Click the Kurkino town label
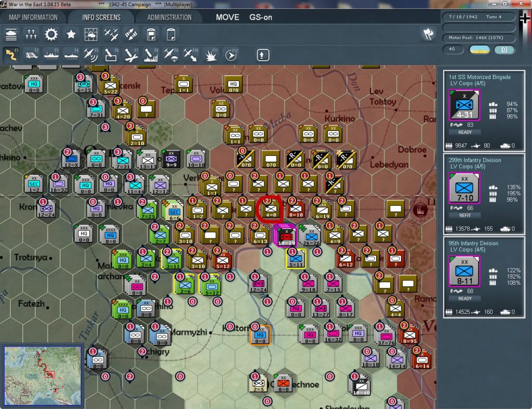This screenshot has width=532, height=409. [340, 118]
